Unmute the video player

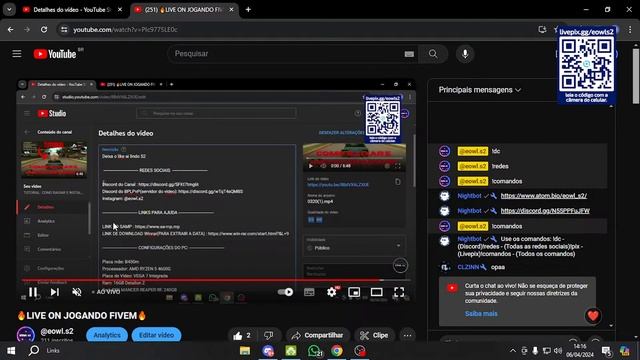click(x=77, y=292)
